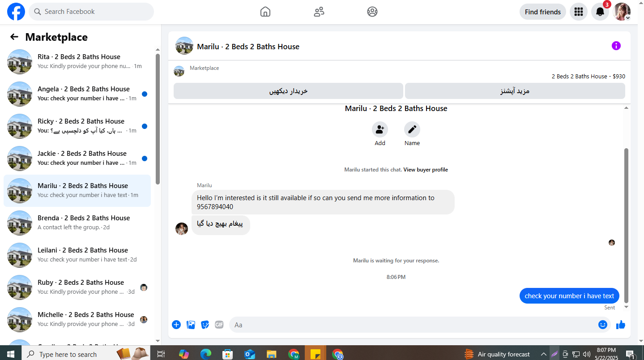Click the پیغام بھیج دیا گیا message bubble
This screenshot has height=360, width=644.
221,225
